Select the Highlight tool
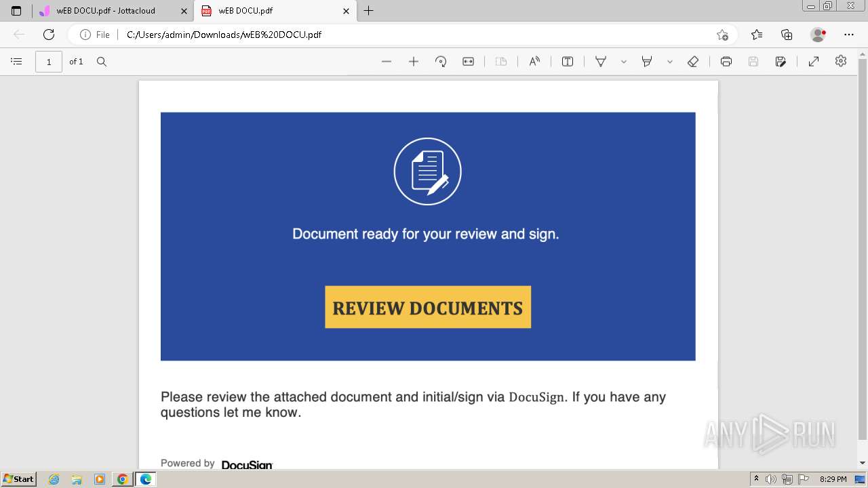 coord(647,62)
